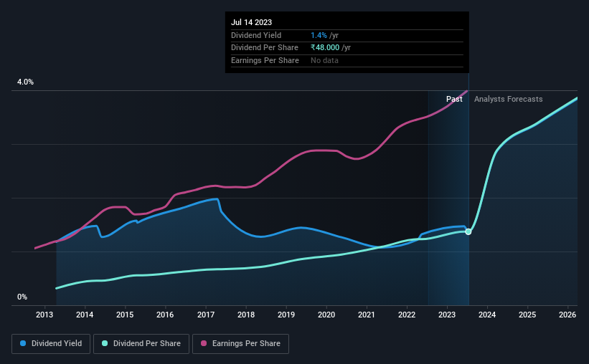Click the white data point marker at Jul 2023
The image size is (589, 364).
click(x=468, y=231)
